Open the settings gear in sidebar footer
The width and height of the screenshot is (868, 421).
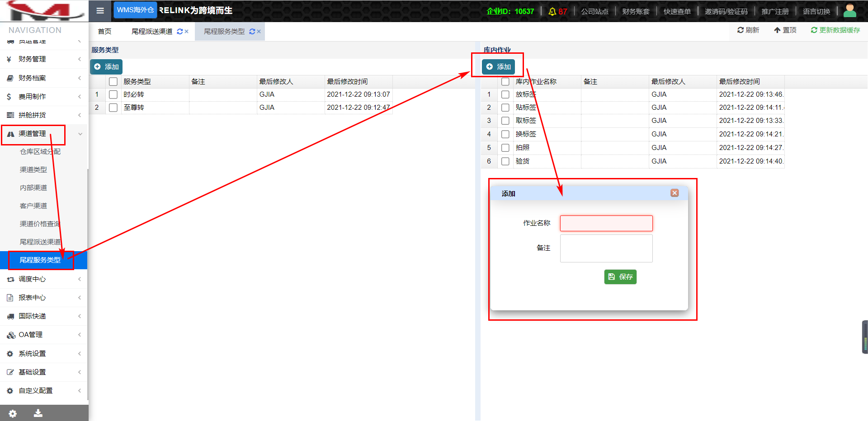click(x=13, y=413)
